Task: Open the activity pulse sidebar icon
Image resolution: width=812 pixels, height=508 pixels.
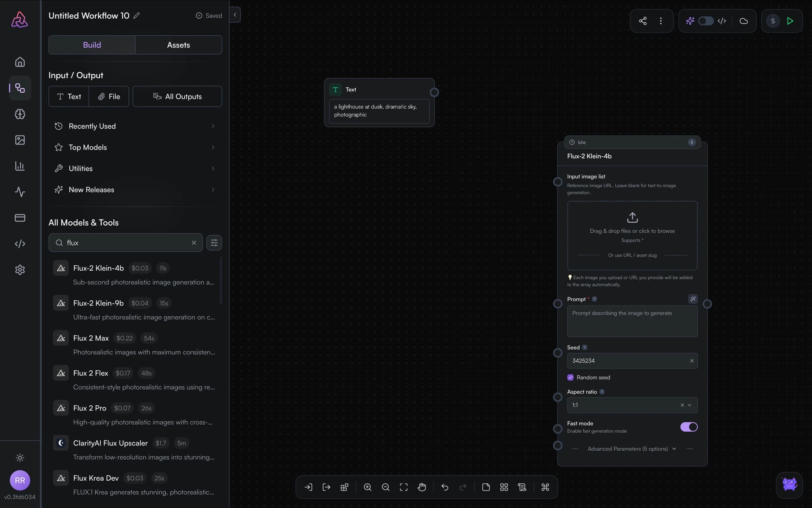Action: coord(20,192)
